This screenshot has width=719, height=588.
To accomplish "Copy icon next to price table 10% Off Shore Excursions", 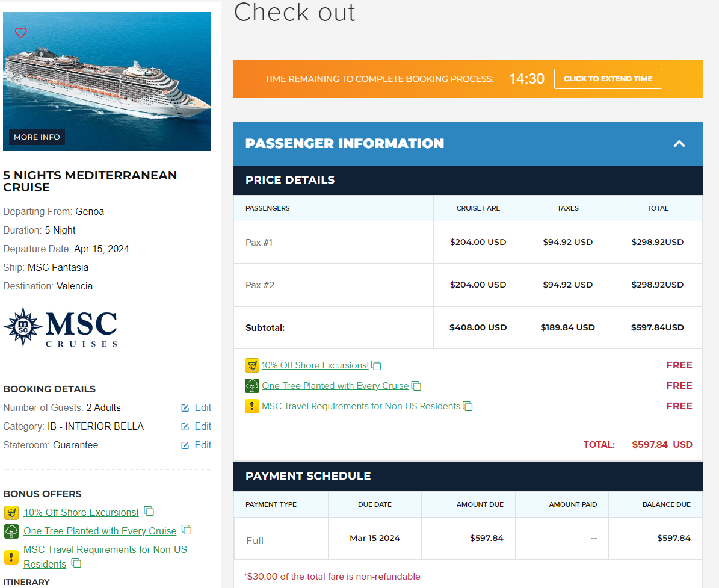I will tap(377, 365).
